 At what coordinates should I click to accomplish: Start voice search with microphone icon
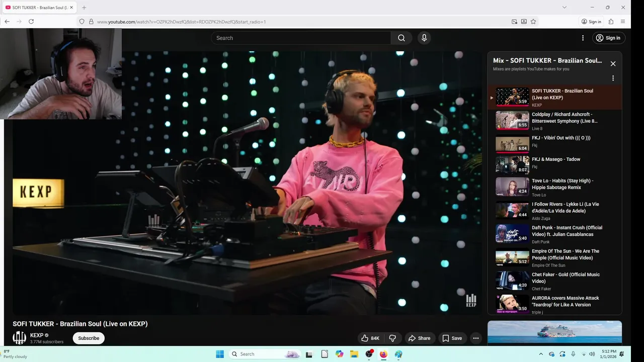tap(424, 38)
